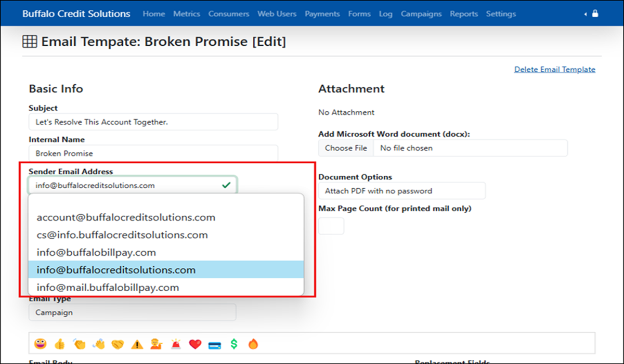Insert the warning triangle emoji

[x=137, y=344]
